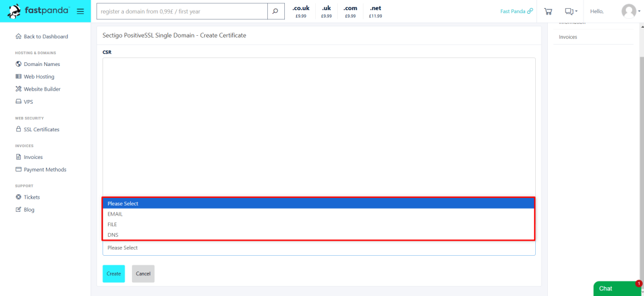Viewport: 644px width, 296px height.
Task: Click the Hello, greeting text
Action: click(x=597, y=11)
